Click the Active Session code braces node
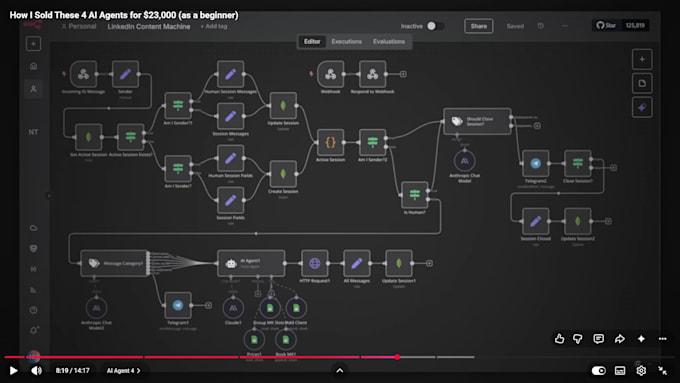Image resolution: width=680 pixels, height=383 pixels. click(330, 142)
